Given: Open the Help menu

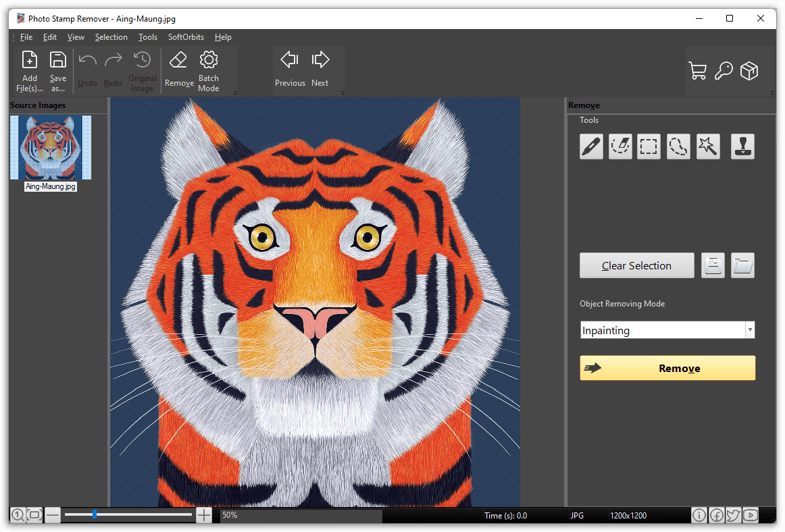Looking at the screenshot, I should point(223,37).
